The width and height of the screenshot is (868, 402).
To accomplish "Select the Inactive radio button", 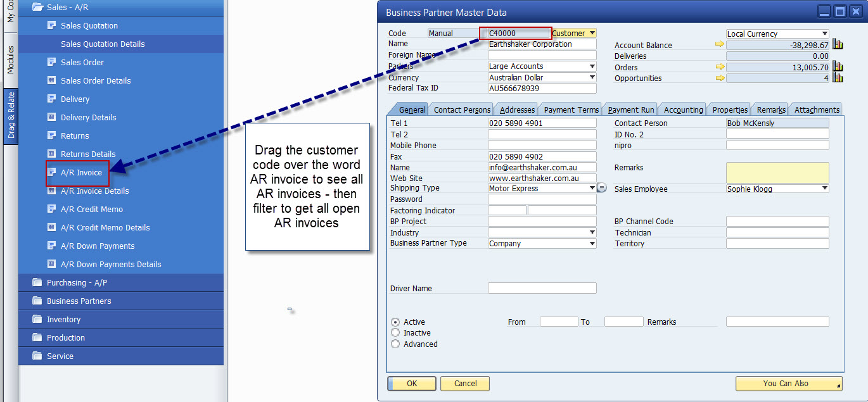I will point(395,332).
